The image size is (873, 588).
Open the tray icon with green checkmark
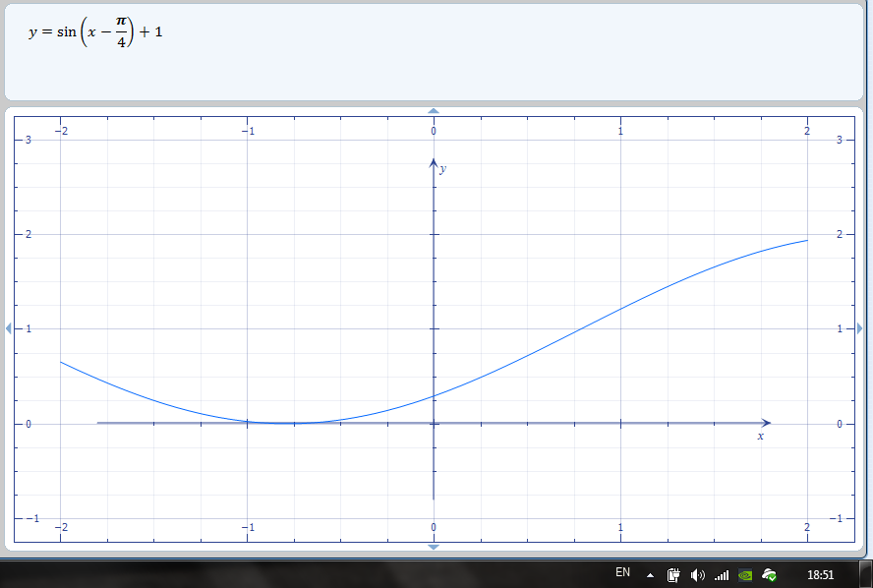[769, 575]
